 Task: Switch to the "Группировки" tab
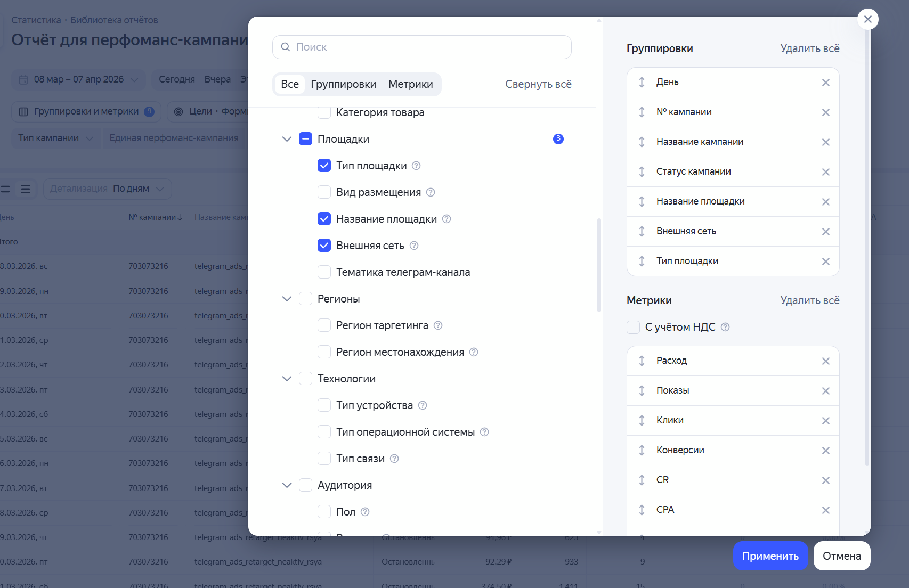344,84
